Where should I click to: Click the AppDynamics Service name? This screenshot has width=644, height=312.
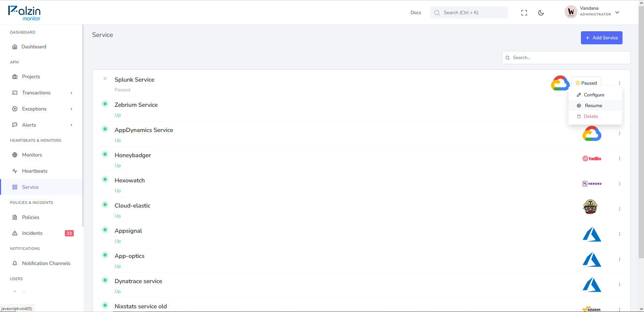point(144,130)
